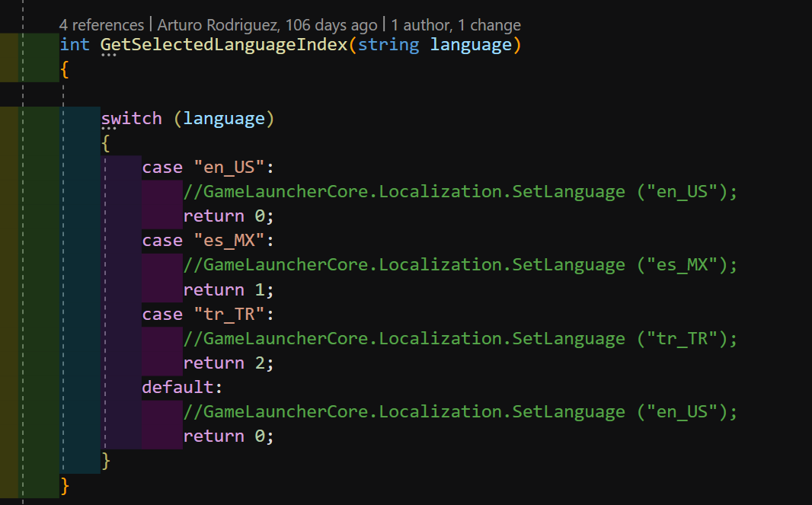Click the language parameter in the method signature

click(471, 45)
